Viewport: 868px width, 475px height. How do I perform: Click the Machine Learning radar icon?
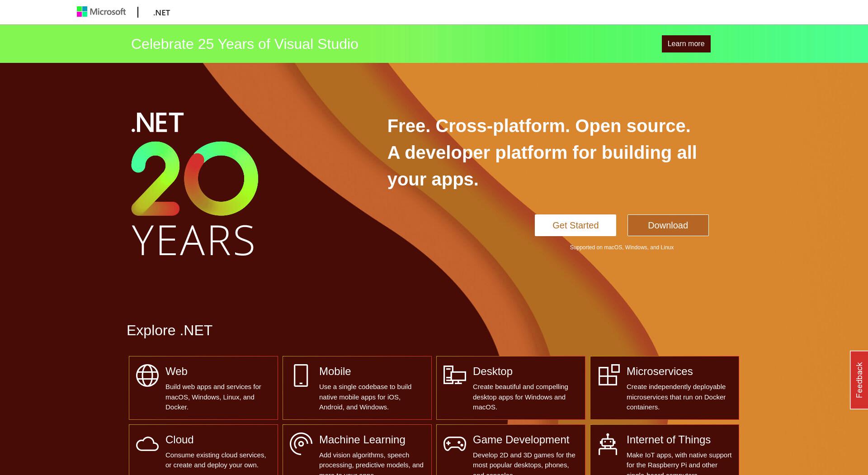point(301,444)
